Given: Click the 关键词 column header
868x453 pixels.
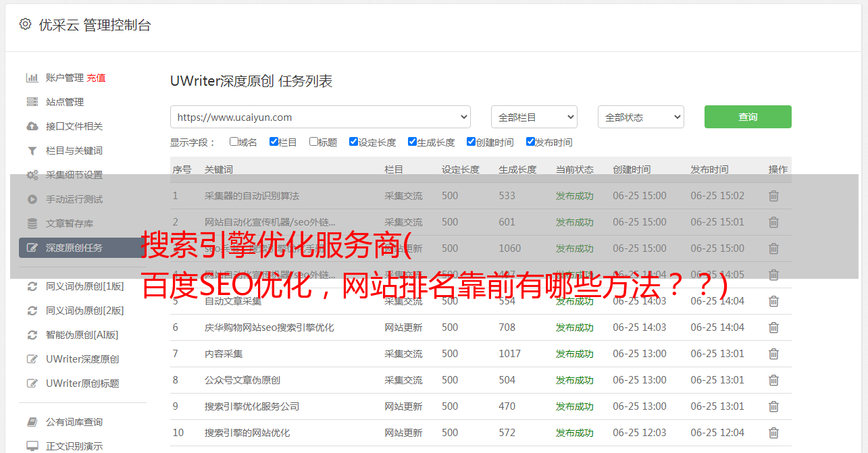Looking at the screenshot, I should (219, 169).
